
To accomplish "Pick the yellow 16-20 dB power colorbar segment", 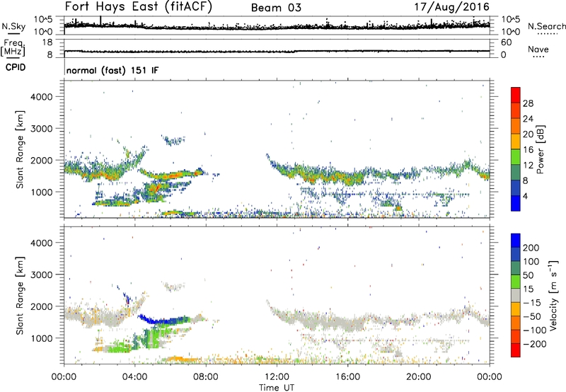I will pyautogui.click(x=516, y=142).
